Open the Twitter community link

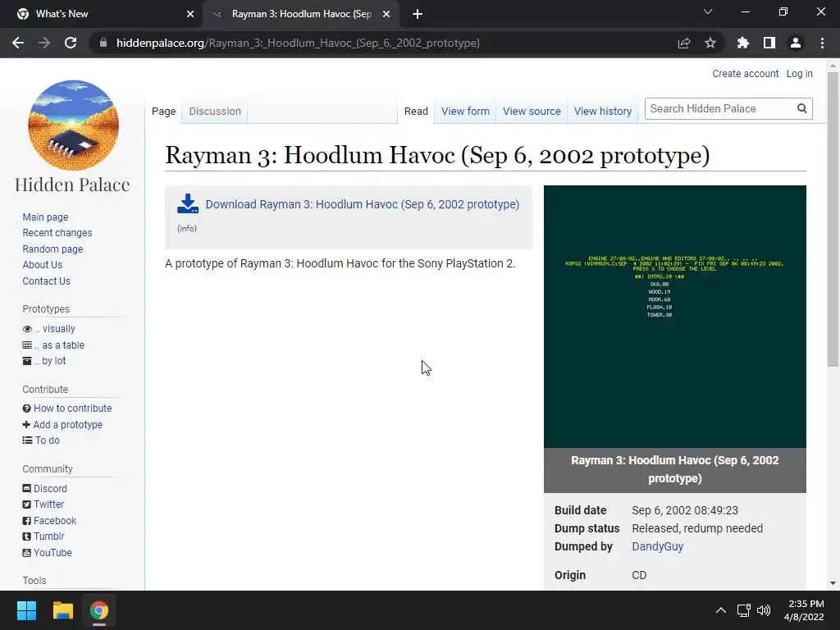(x=48, y=504)
